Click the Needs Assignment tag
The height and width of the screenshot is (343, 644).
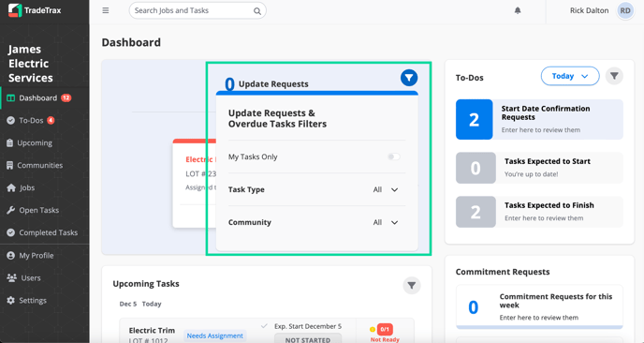coord(214,336)
